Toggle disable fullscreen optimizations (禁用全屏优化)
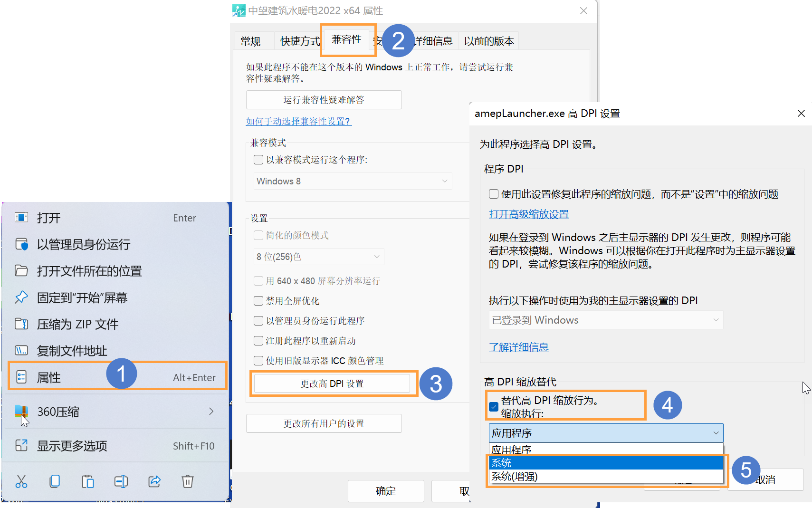Image resolution: width=812 pixels, height=508 pixels. coord(258,301)
